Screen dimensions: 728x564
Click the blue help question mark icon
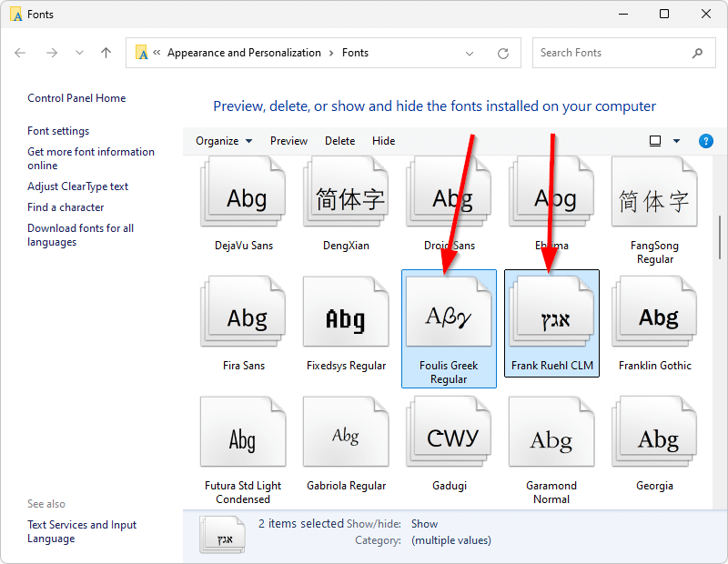[706, 141]
